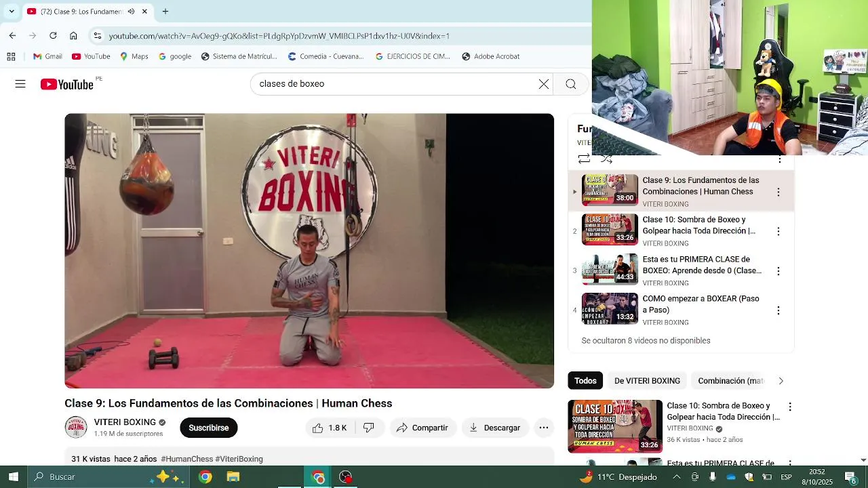Screen dimensions: 868x488
Task: Share the video with Compartir
Action: click(x=422, y=428)
